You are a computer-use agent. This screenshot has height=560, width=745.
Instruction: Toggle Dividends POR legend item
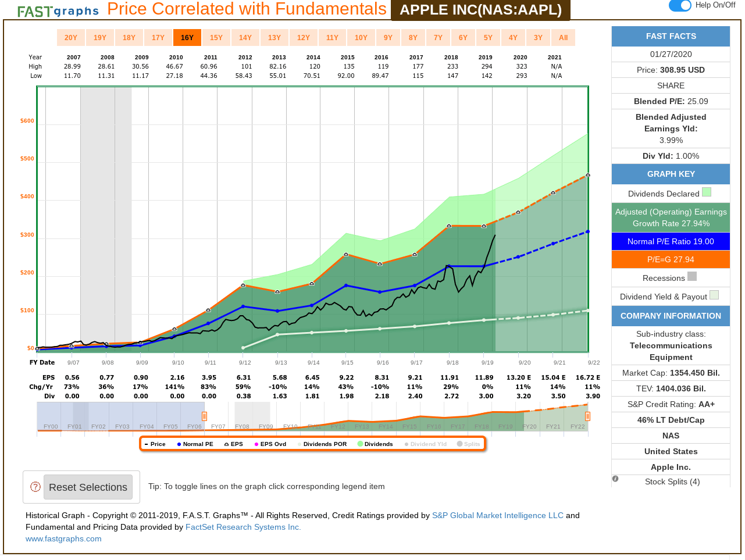coord(322,444)
